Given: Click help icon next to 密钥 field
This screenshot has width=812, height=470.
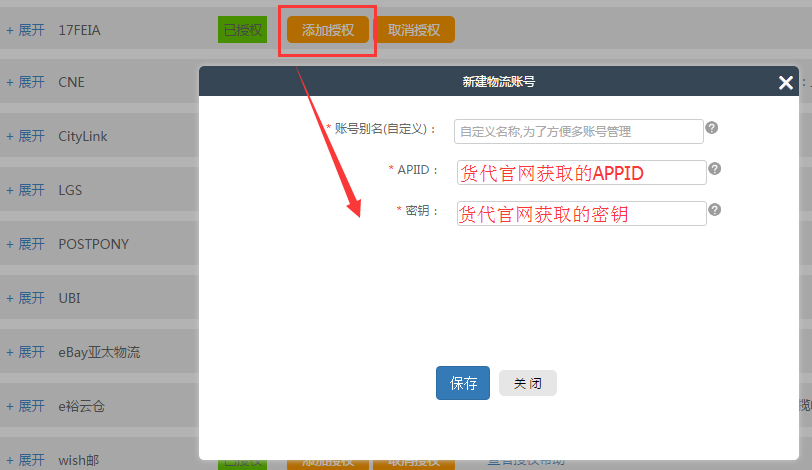Looking at the screenshot, I should click(x=715, y=209).
